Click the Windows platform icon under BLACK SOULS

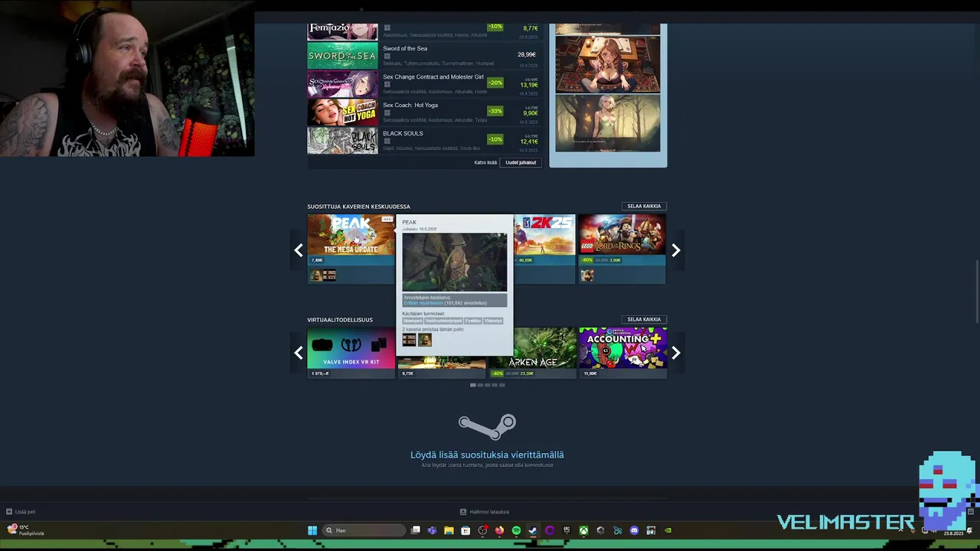[387, 141]
